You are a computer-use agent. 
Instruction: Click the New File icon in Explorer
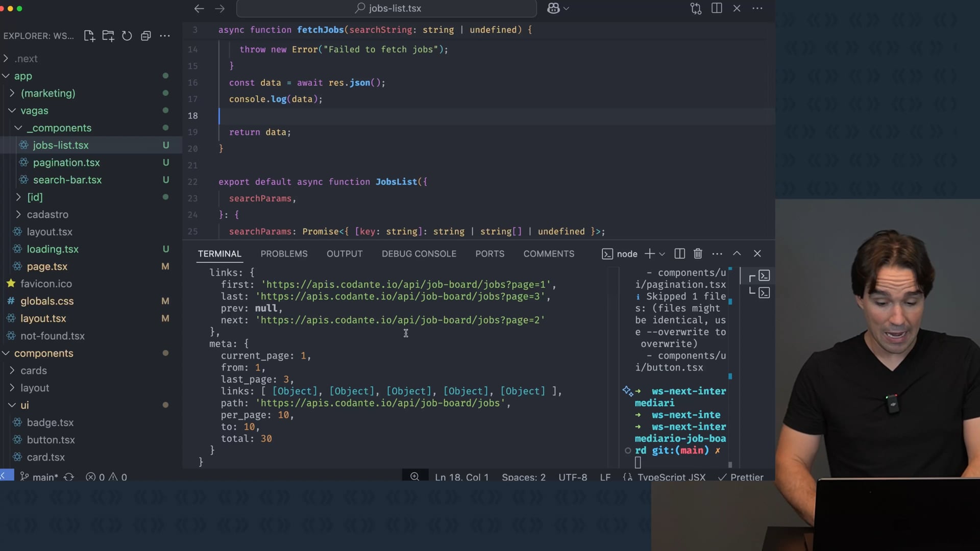pyautogui.click(x=89, y=36)
